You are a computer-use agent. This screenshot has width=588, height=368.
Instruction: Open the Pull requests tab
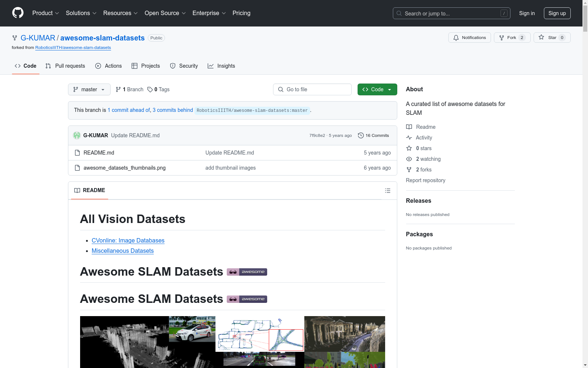point(65,66)
